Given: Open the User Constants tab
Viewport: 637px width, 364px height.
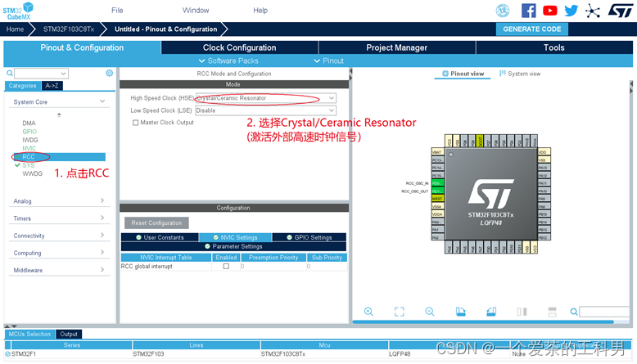Looking at the screenshot, I should tap(160, 237).
